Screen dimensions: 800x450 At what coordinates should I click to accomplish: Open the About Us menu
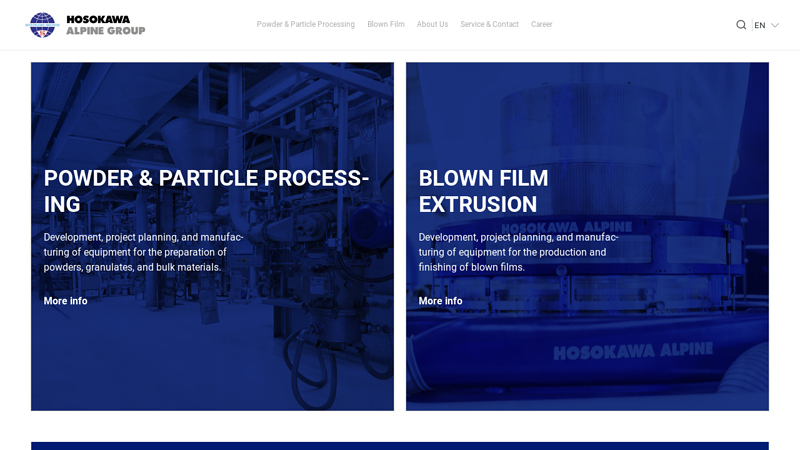coord(432,24)
